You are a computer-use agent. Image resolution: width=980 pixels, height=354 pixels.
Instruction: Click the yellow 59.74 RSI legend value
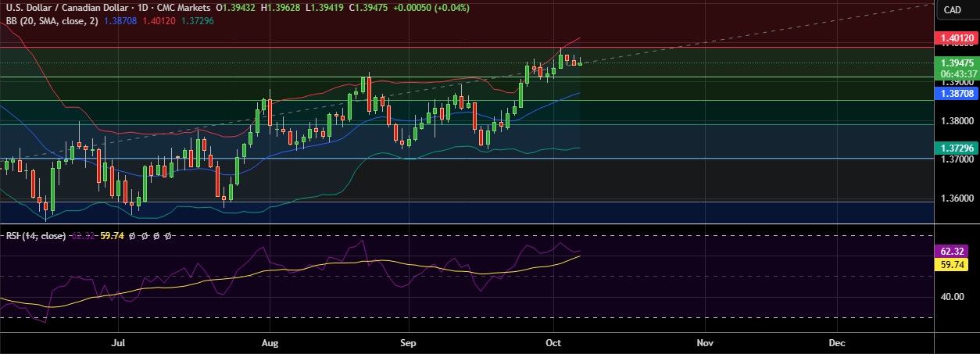pos(113,234)
